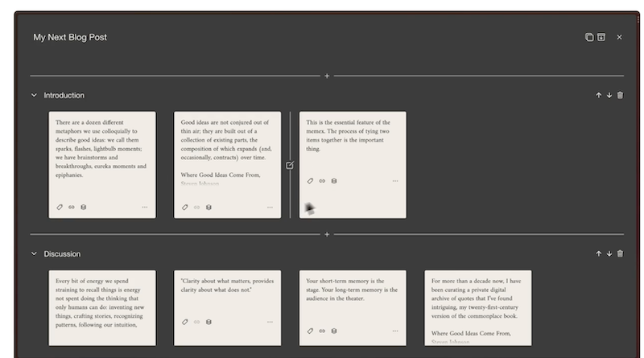Click the tag icon on the 'Clarity about what matters' card
The height and width of the screenshot is (358, 644).
coord(185,322)
